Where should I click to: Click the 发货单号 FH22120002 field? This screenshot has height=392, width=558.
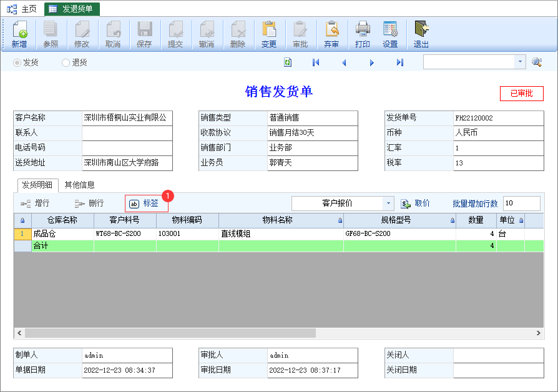(498, 118)
